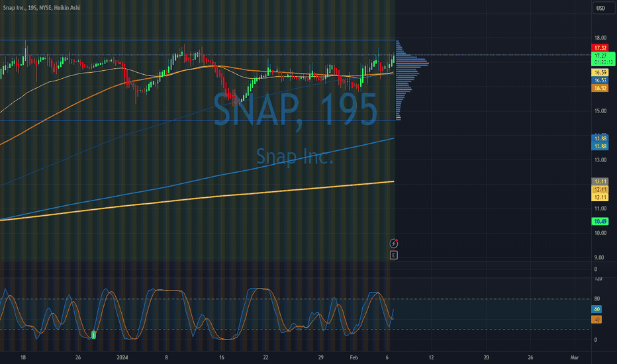Click the 15.00 price axis tick
This screenshot has height=364, width=617.
(600, 111)
